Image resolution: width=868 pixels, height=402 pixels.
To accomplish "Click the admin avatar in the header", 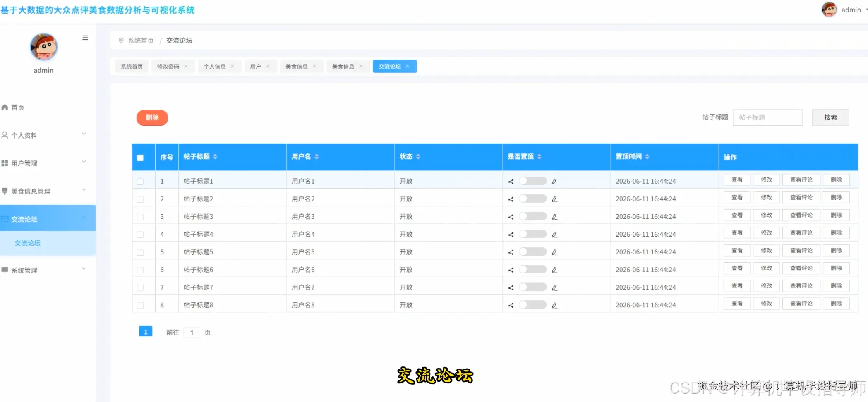I will (829, 10).
